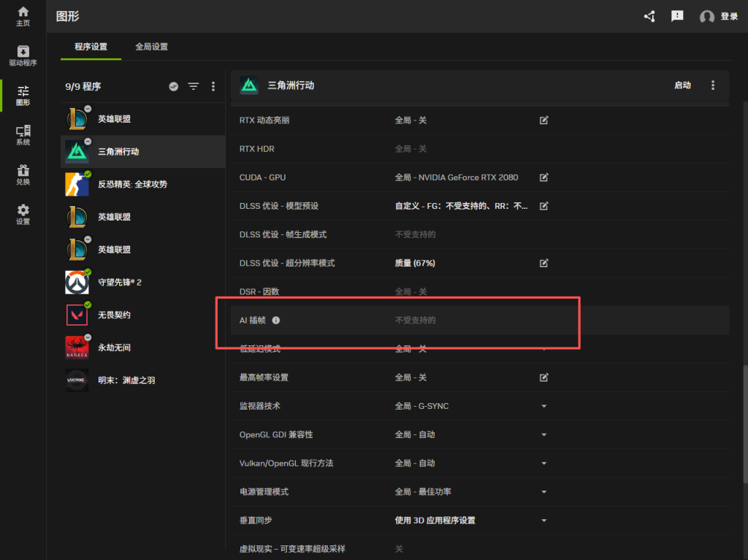Open the 主页 home icon in sidebar
Viewport: 748px width, 560px height.
pos(23,16)
